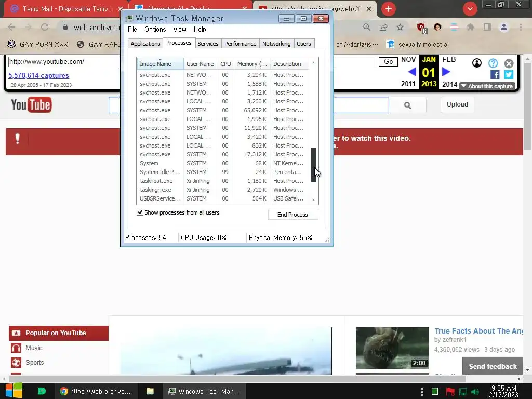The image size is (532, 399).
Task: Open File Explorer from the taskbar
Action: [x=150, y=391]
